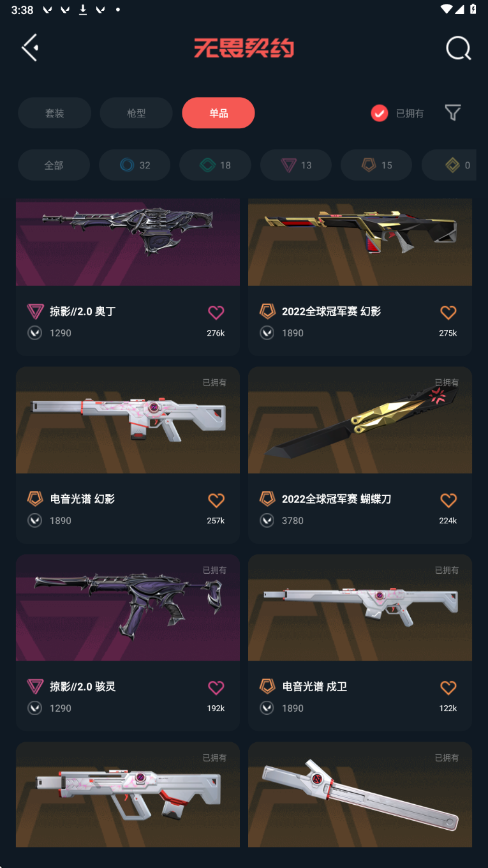Select the 全部 rarity filter
The width and height of the screenshot is (488, 868).
(54, 165)
